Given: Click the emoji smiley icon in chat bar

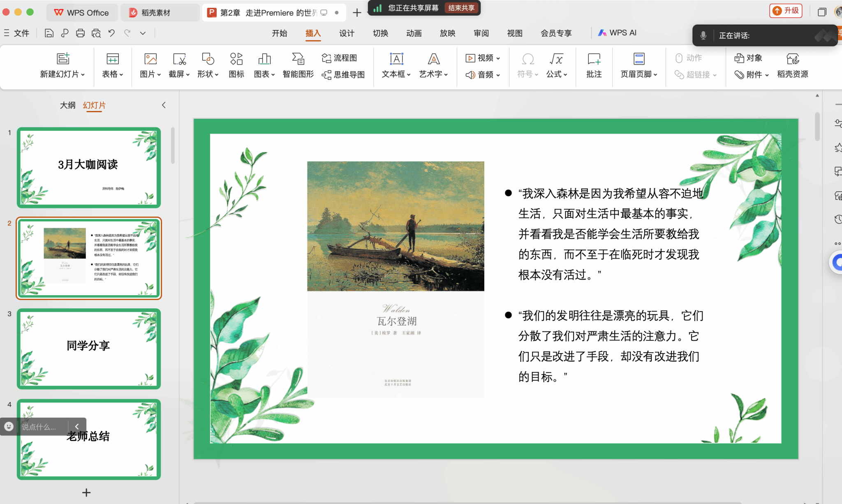Looking at the screenshot, I should point(9,427).
